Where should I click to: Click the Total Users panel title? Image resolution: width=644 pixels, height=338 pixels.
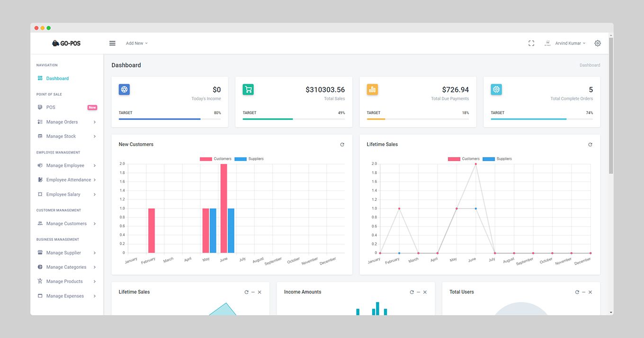tap(462, 292)
